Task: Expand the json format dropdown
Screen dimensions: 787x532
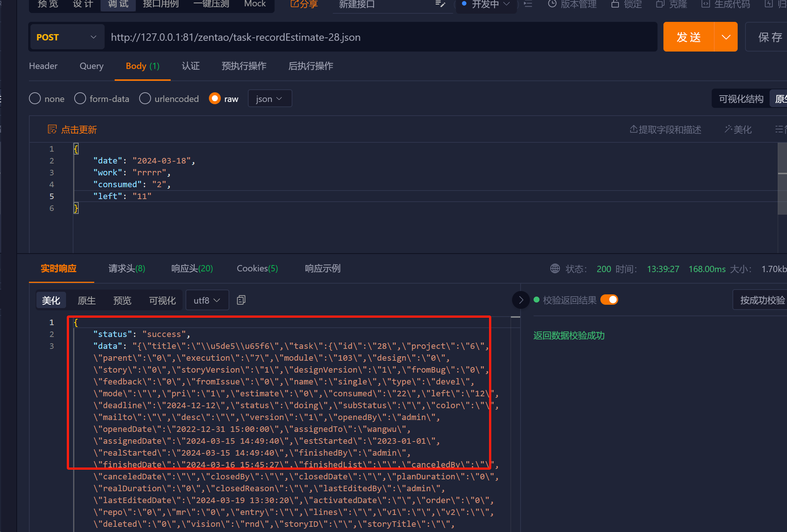Action: coord(269,99)
